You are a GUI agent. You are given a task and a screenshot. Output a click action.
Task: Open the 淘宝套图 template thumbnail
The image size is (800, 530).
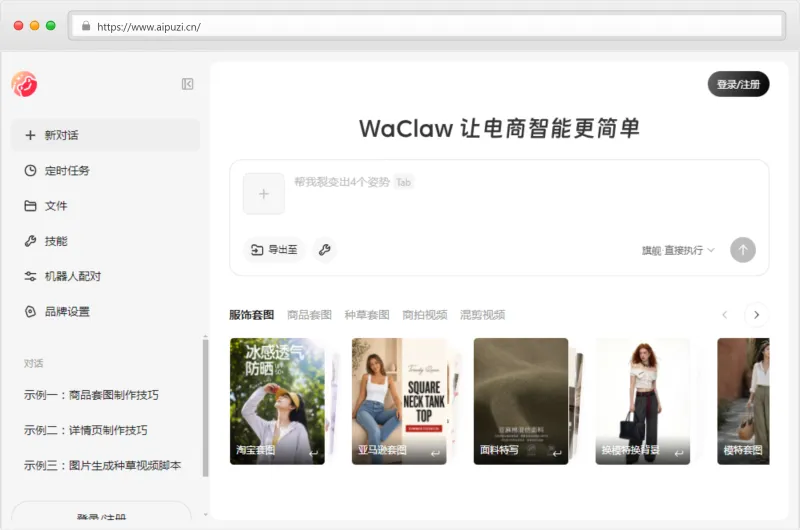pos(277,401)
